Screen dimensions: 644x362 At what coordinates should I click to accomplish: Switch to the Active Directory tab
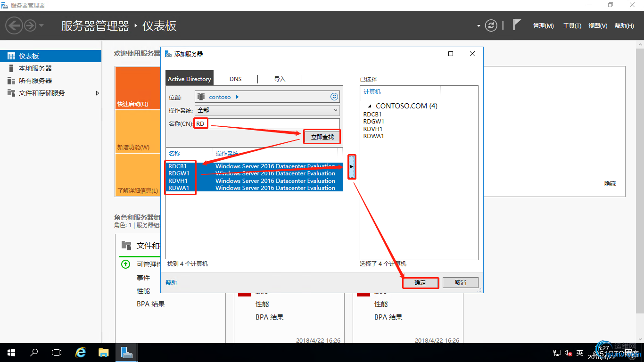[x=189, y=79]
